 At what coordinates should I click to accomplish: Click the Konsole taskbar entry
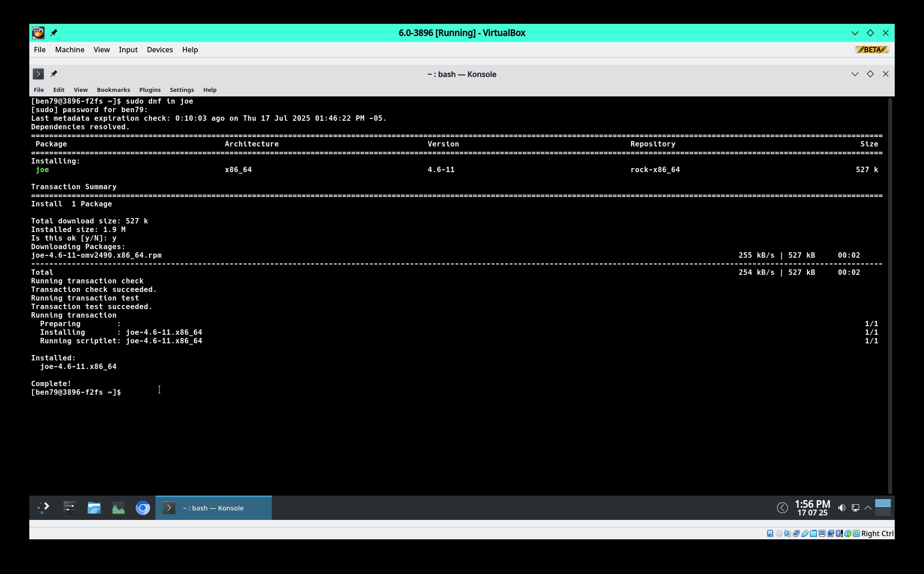coord(214,508)
